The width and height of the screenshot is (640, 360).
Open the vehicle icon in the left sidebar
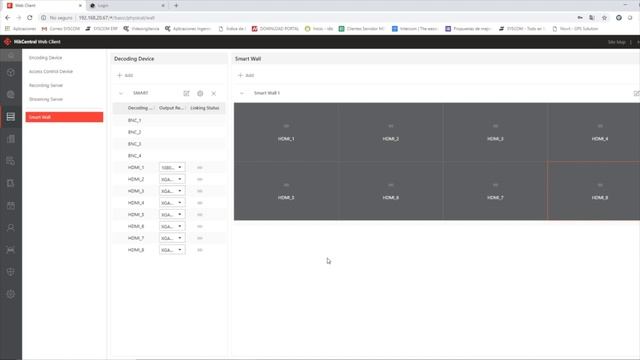(11, 249)
